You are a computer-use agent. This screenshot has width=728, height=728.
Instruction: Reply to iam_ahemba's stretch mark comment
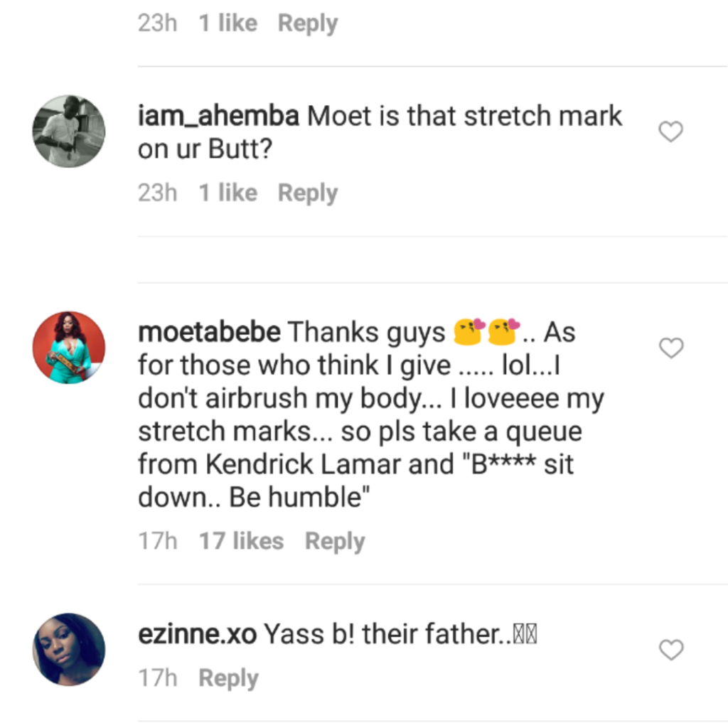pos(307,193)
